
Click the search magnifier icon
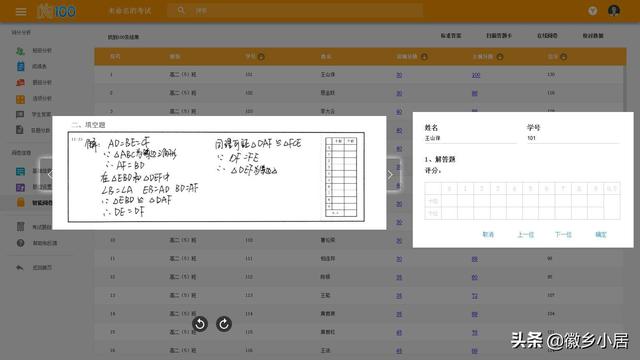(181, 11)
